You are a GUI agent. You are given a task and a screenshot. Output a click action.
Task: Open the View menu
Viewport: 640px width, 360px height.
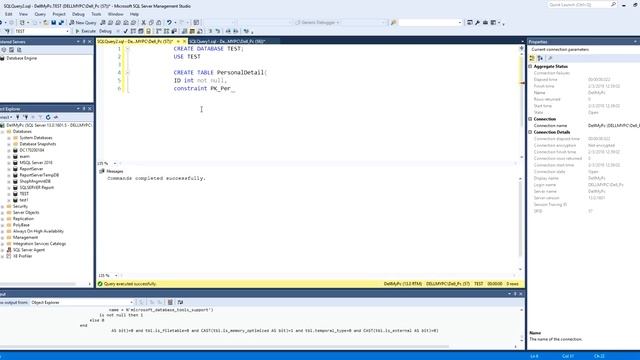tap(23, 14)
